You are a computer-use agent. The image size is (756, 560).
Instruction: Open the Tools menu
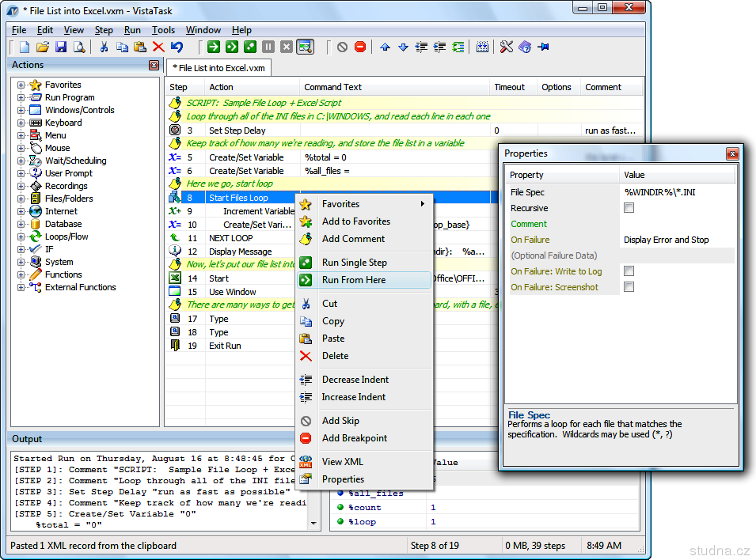point(163,30)
